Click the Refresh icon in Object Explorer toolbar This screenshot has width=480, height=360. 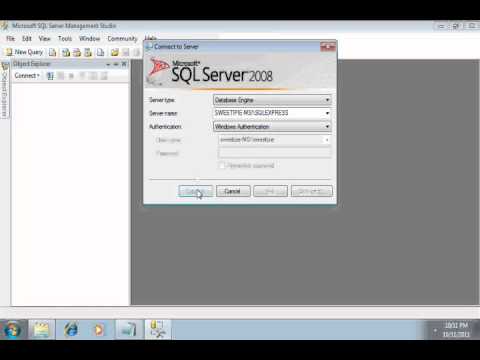(93, 76)
